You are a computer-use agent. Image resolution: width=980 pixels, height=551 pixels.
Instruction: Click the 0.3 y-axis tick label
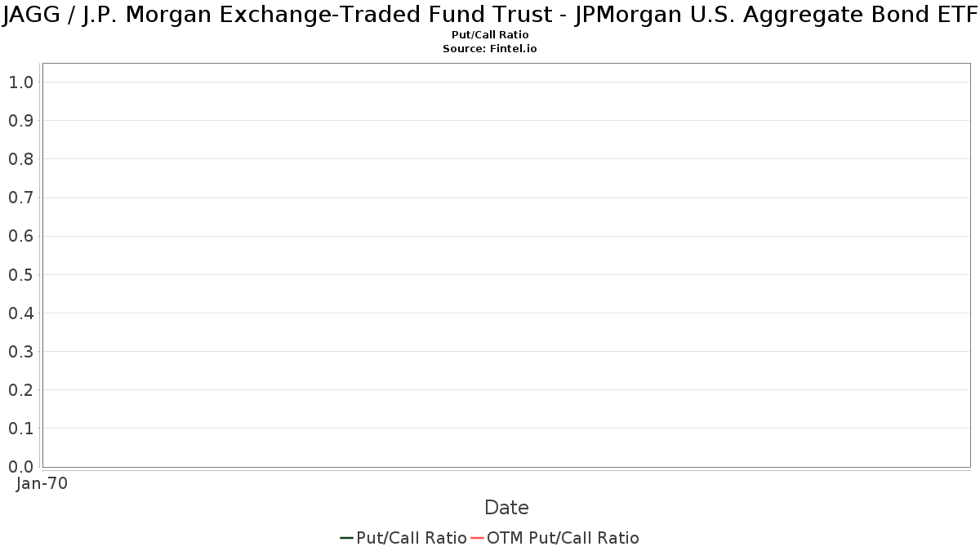[x=20, y=352]
